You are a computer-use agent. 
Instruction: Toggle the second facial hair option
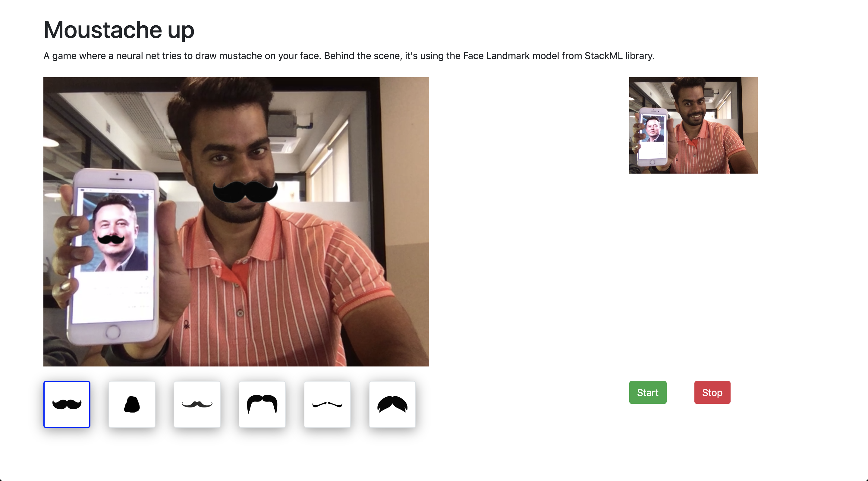pyautogui.click(x=132, y=404)
